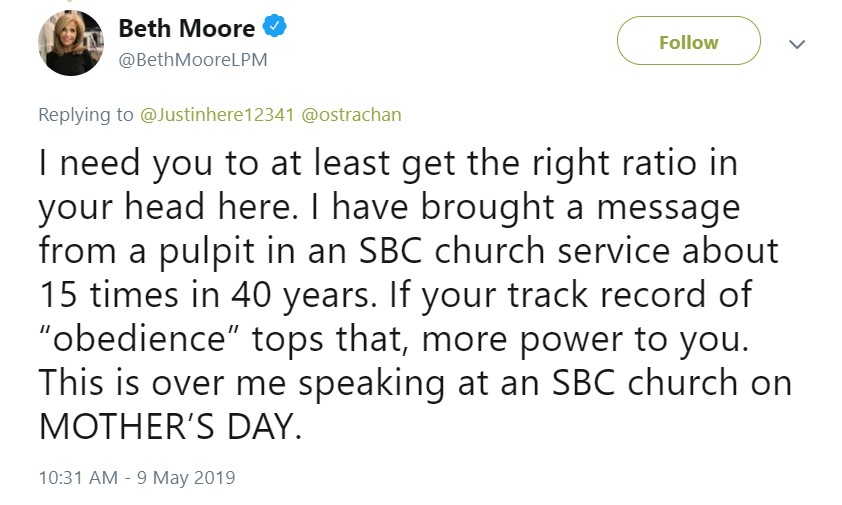Click the 'MOTHER'S DAY.' text line
Viewport: 842px width, 505px height.
(168, 427)
